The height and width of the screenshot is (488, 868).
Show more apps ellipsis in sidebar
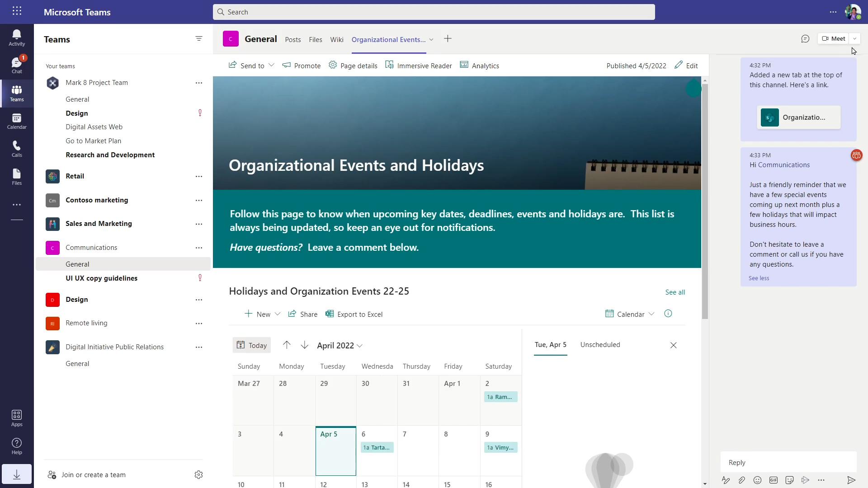[x=17, y=205]
